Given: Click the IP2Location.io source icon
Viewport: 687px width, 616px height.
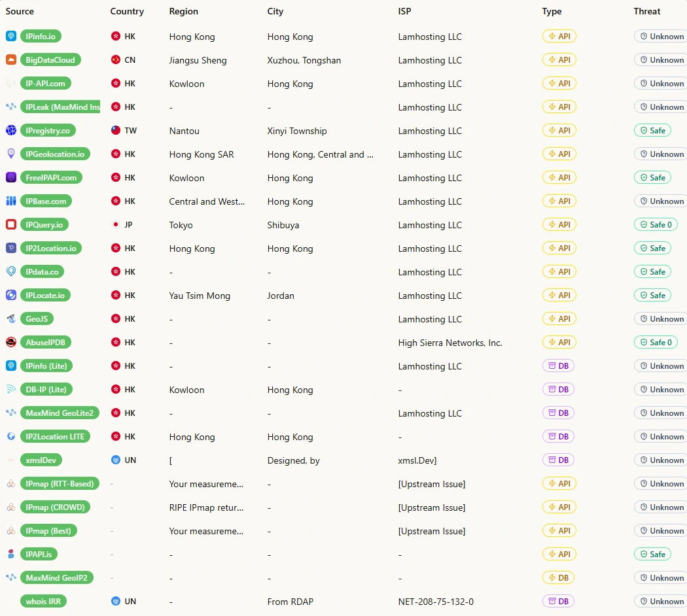Looking at the screenshot, I should click(x=11, y=248).
